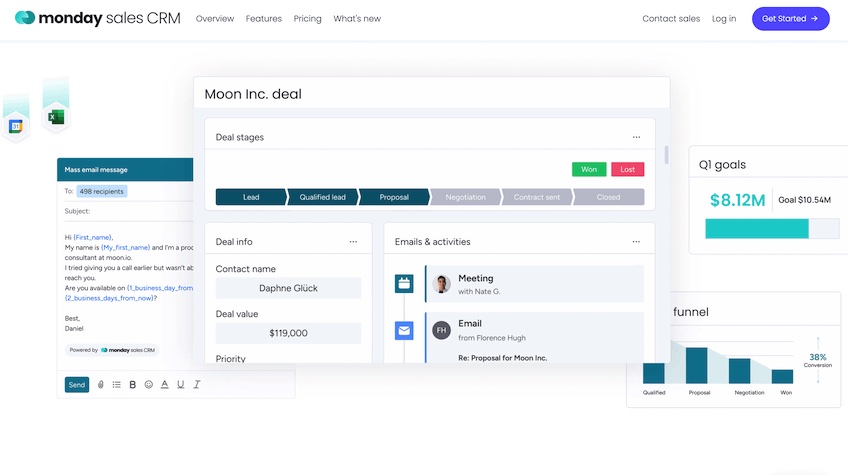Image resolution: width=848 pixels, height=475 pixels.
Task: Click the Negotiation bar in funnel chart
Action: [x=739, y=371]
